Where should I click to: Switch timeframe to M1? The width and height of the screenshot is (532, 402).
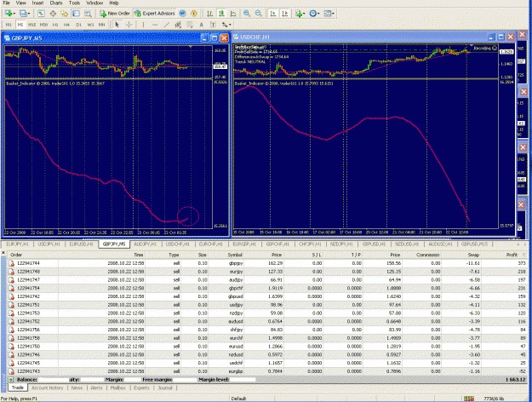pos(9,25)
